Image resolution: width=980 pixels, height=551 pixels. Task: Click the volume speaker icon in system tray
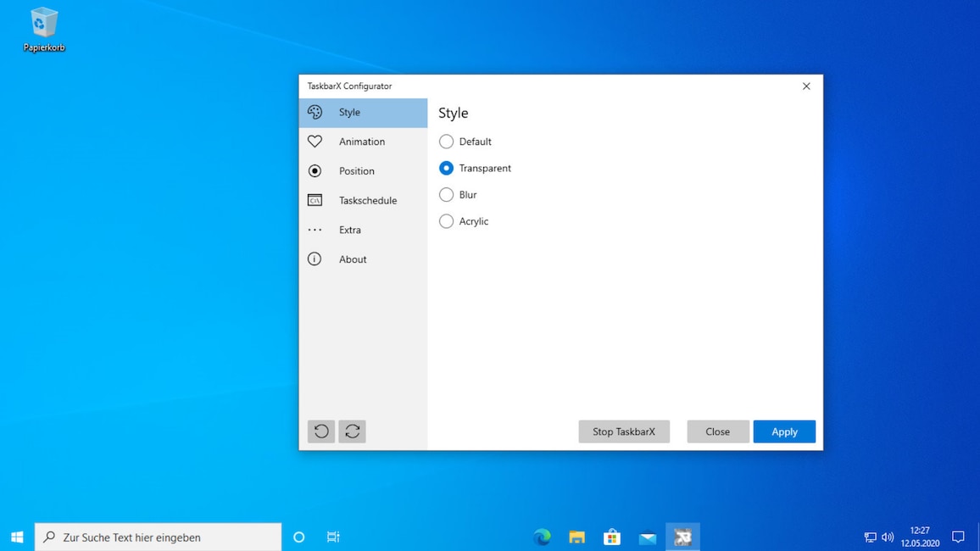[886, 537]
